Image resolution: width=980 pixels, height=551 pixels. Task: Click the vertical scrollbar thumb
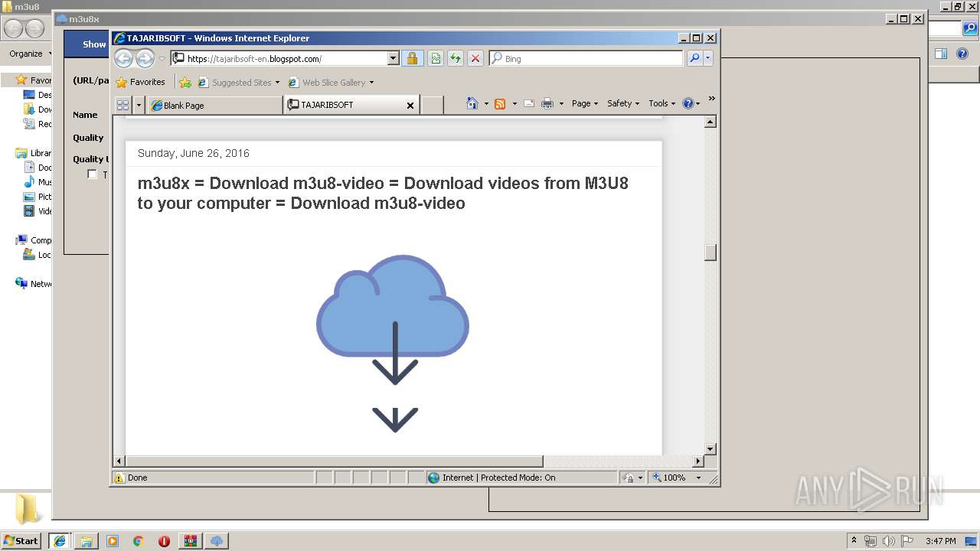[710, 252]
